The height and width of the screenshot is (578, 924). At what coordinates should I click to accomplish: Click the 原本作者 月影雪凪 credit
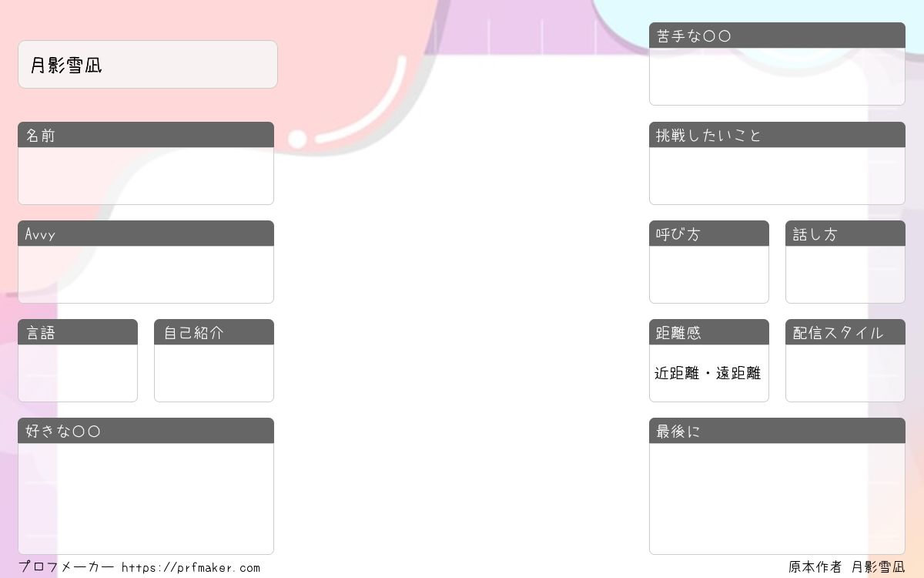(x=847, y=567)
